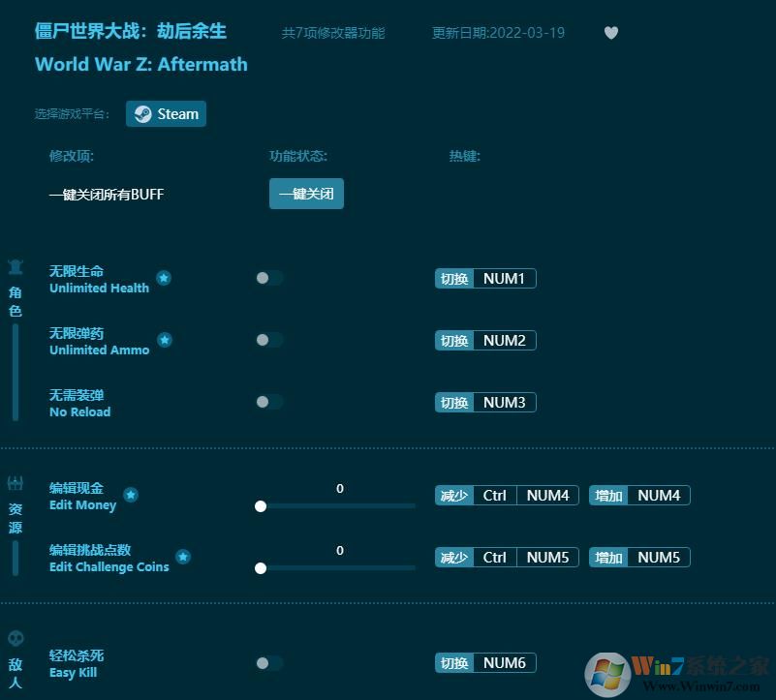The image size is (776, 700).
Task: Enable the Easy Kill toggle
Action: (x=267, y=663)
